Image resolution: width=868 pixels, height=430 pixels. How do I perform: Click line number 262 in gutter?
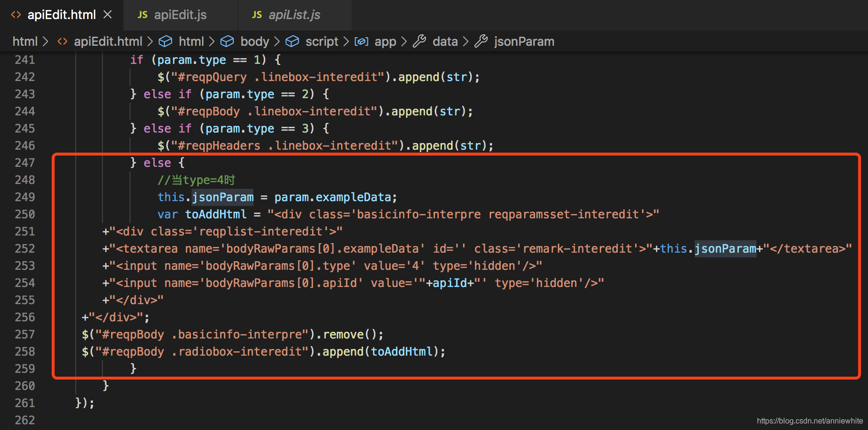pyautogui.click(x=25, y=420)
